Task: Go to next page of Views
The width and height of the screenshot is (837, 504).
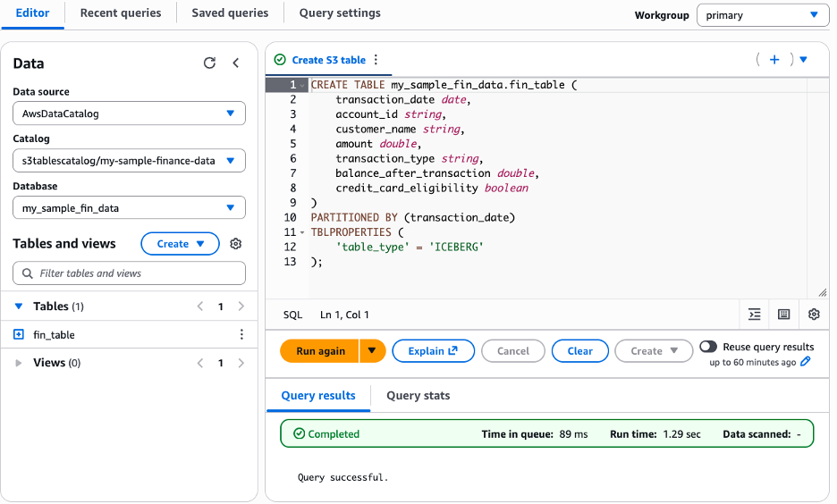Action: 241,363
